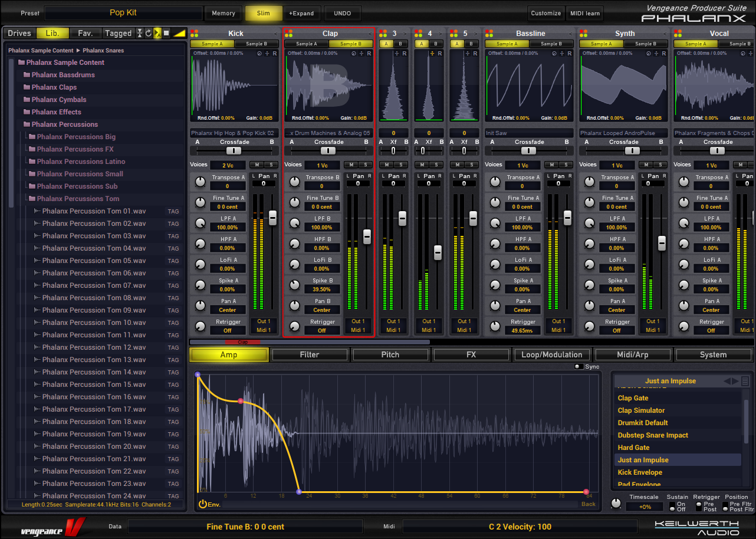Click the Clap channel volume fader
Viewport: 756px width, 539px height.
point(367,236)
